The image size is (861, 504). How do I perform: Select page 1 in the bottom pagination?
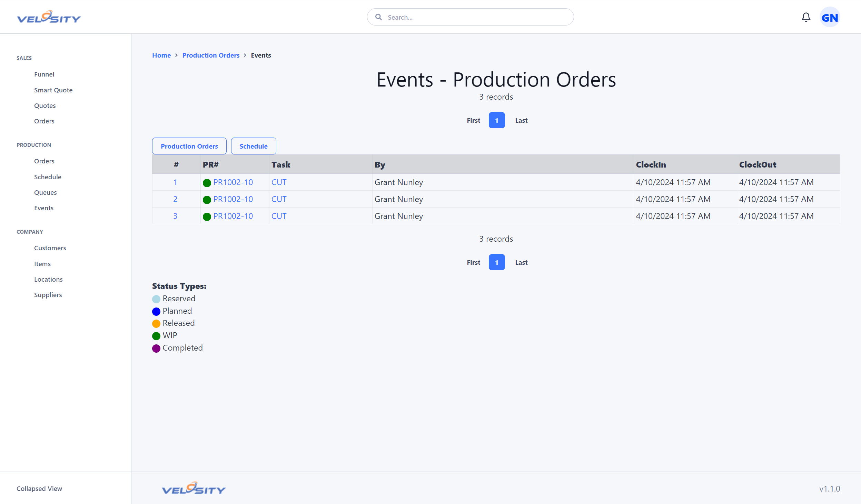tap(497, 262)
